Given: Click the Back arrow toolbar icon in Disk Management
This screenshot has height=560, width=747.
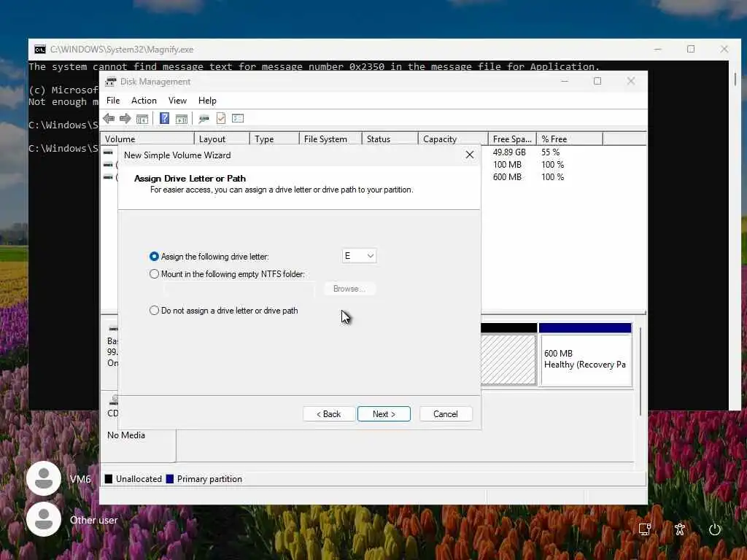Looking at the screenshot, I should [x=109, y=119].
